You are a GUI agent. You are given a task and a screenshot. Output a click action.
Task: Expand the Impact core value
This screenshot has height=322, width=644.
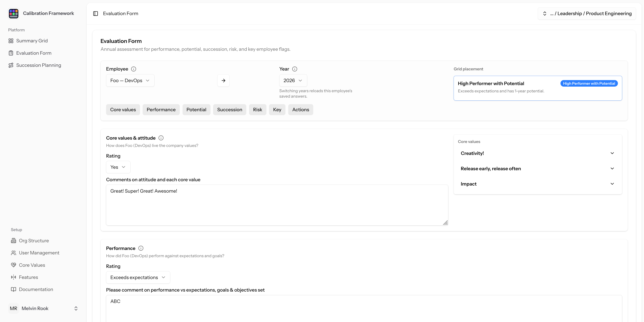pyautogui.click(x=538, y=184)
